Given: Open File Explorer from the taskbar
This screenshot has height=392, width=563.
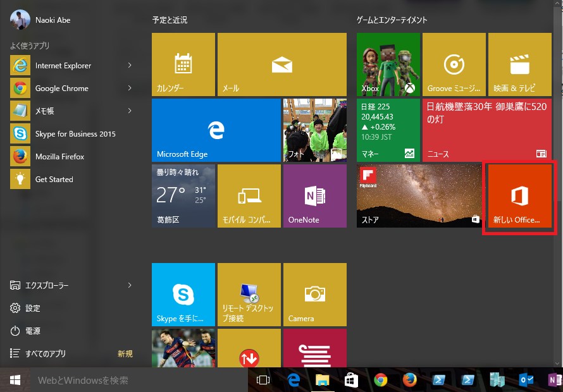Looking at the screenshot, I should tap(322, 380).
